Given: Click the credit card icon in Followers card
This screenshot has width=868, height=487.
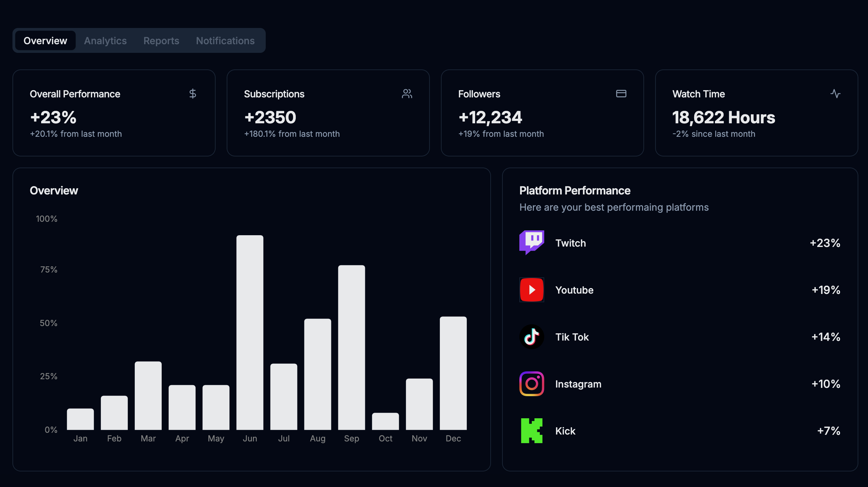Looking at the screenshot, I should coord(621,94).
